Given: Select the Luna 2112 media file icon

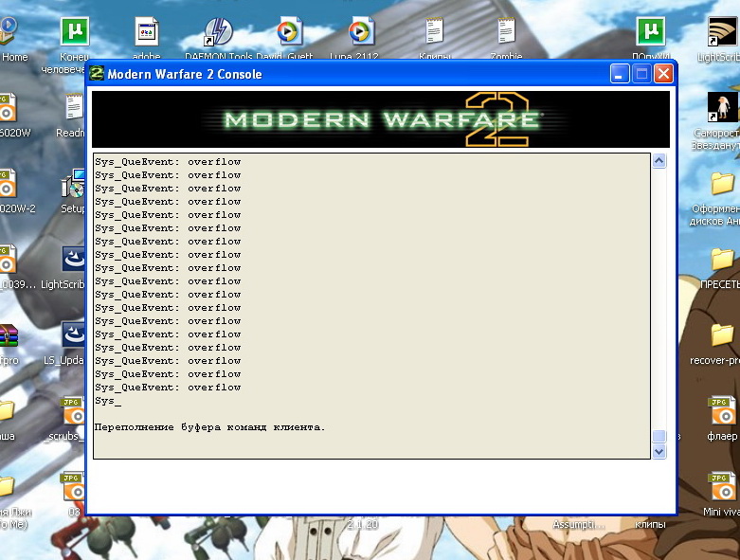Looking at the screenshot, I should (x=361, y=31).
